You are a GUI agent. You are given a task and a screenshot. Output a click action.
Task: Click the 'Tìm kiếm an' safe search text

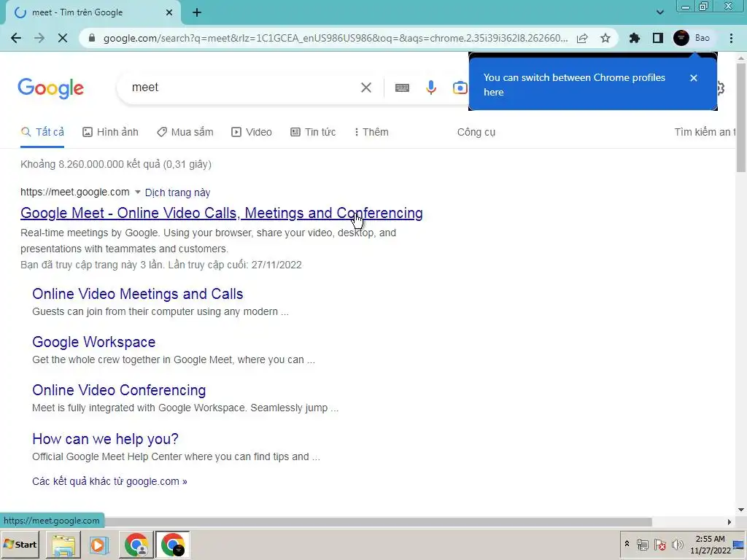click(x=705, y=132)
